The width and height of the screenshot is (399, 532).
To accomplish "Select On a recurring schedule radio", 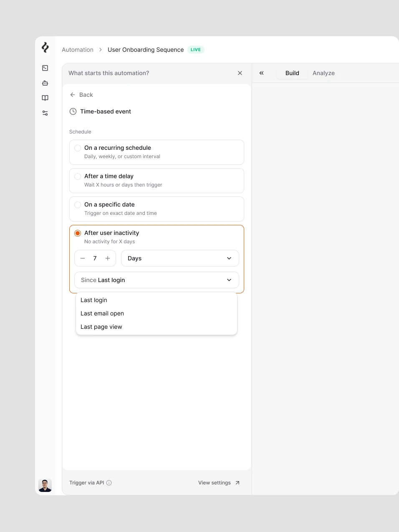I will 78,148.
